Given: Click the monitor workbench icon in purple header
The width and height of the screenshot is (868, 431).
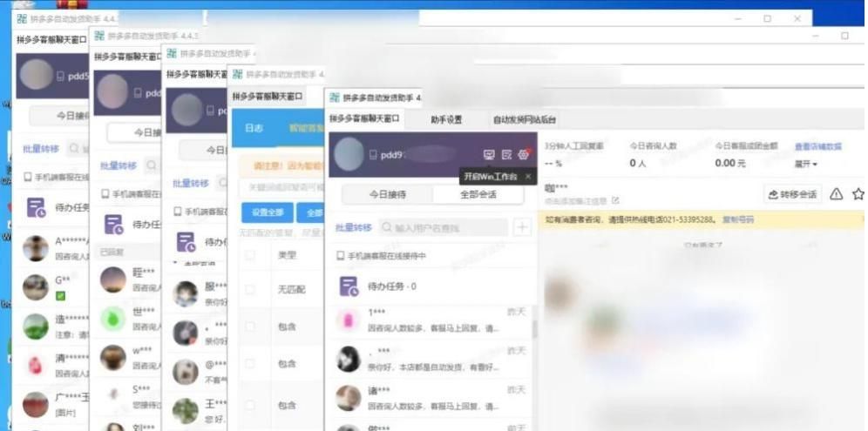Looking at the screenshot, I should [x=489, y=155].
